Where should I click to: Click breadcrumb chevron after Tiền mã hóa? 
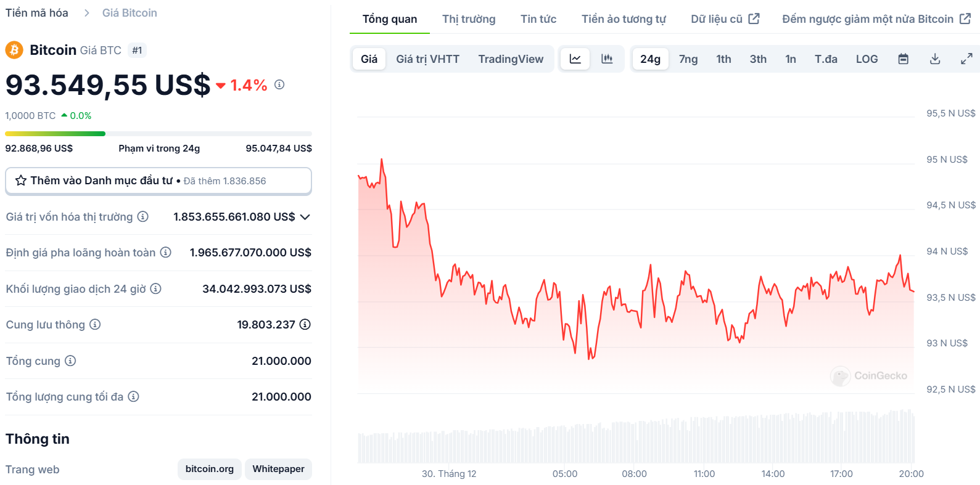pos(86,13)
